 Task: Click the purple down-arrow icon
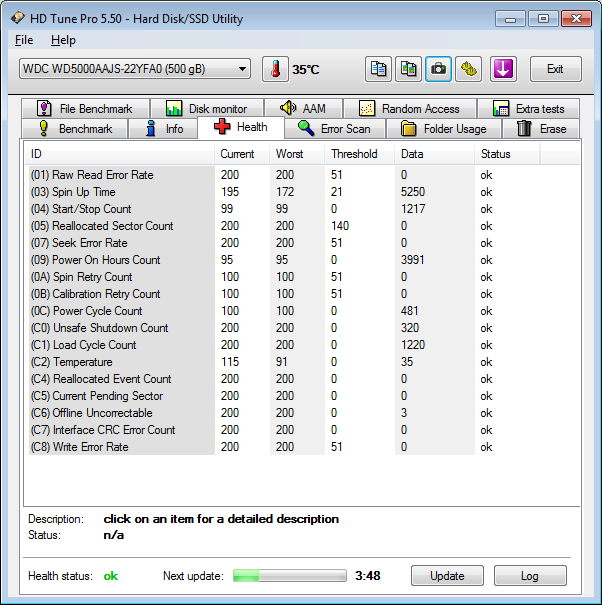point(503,69)
